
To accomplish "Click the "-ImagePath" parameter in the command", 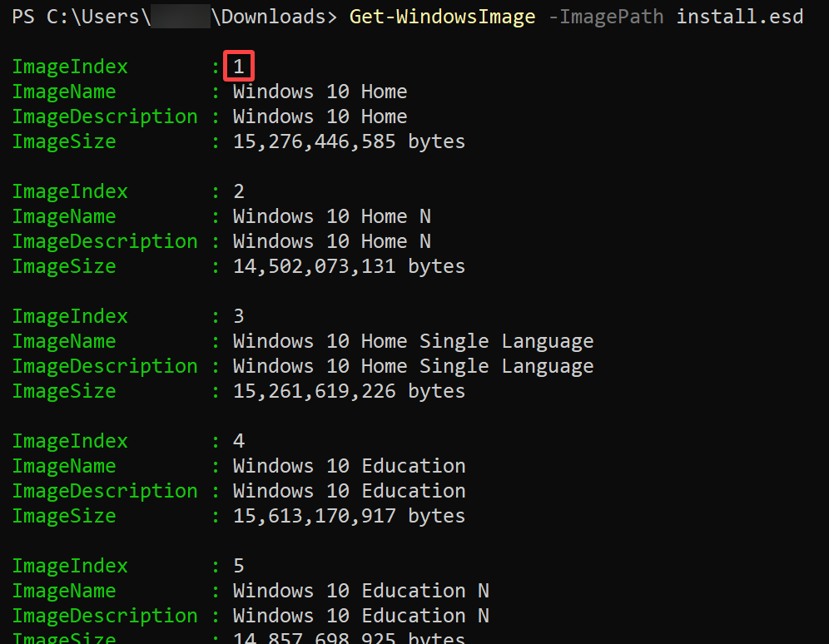I will pos(606,17).
